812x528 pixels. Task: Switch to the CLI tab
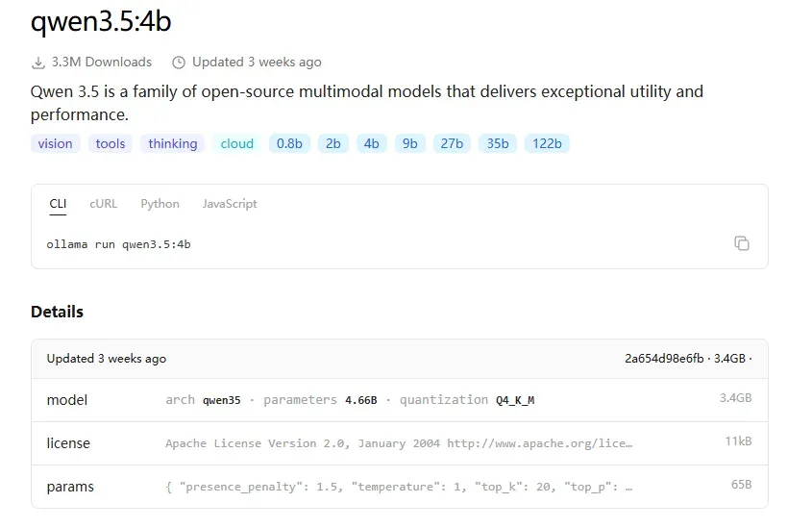coord(58,204)
